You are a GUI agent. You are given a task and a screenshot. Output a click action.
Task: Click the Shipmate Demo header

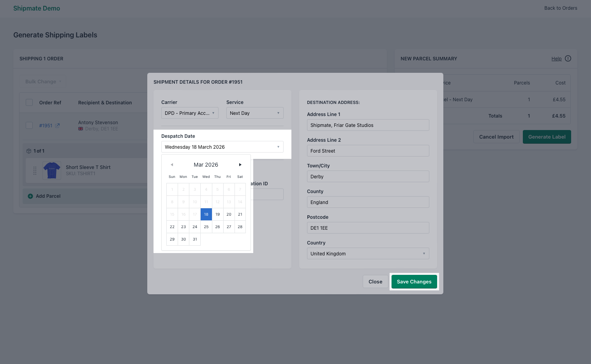point(37,8)
